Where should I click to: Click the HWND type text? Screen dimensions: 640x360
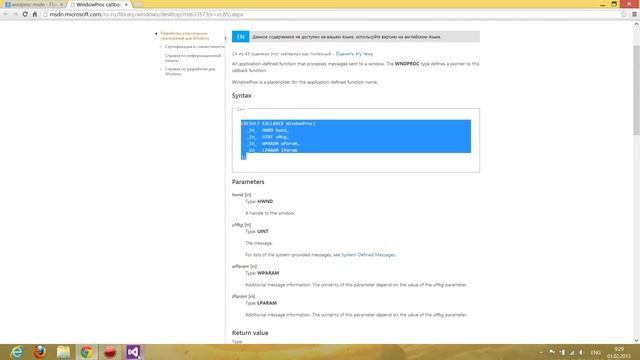(x=265, y=202)
